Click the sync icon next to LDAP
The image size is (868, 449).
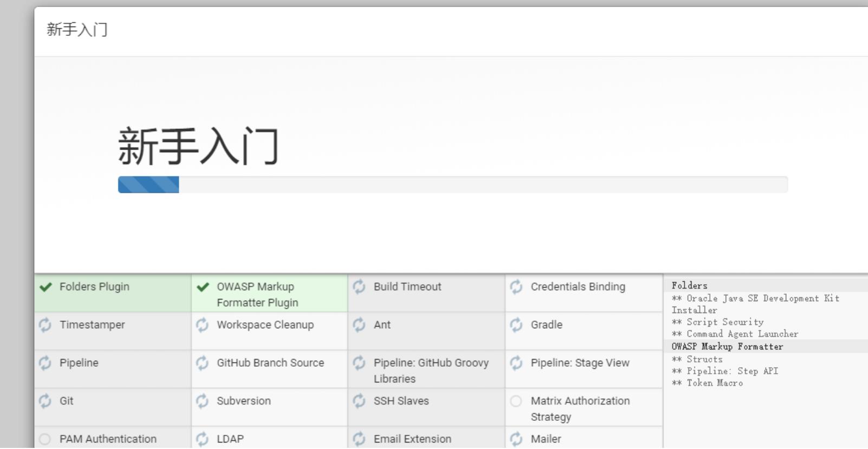pos(202,439)
